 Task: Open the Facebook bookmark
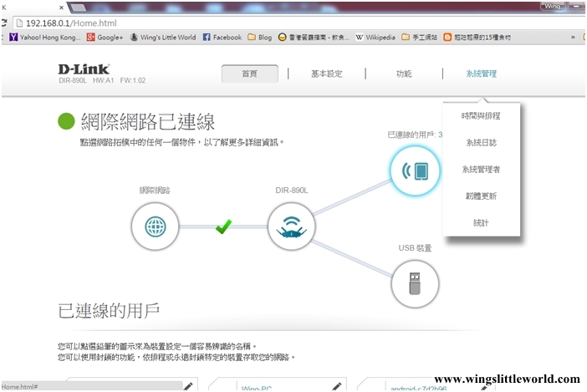point(222,38)
